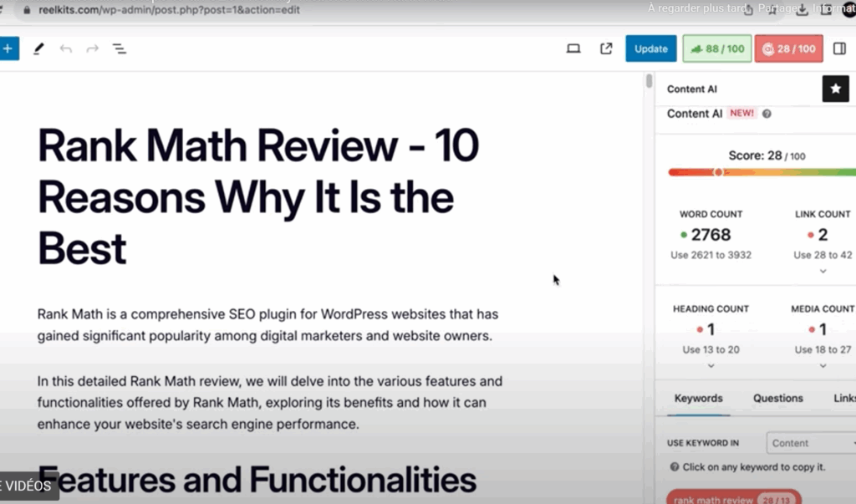The width and height of the screenshot is (856, 504).
Task: Click the 'Use 13 to 20' hint
Action: 711,349
